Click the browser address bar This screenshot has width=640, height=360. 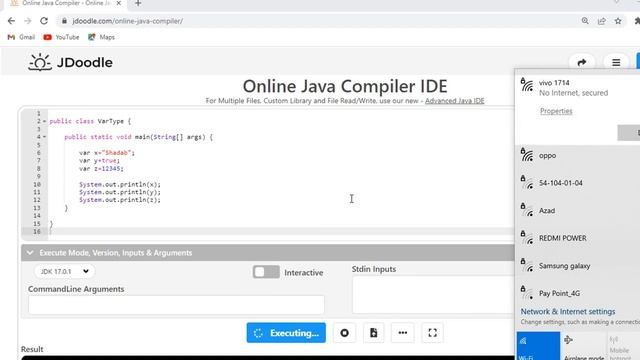pos(318,21)
